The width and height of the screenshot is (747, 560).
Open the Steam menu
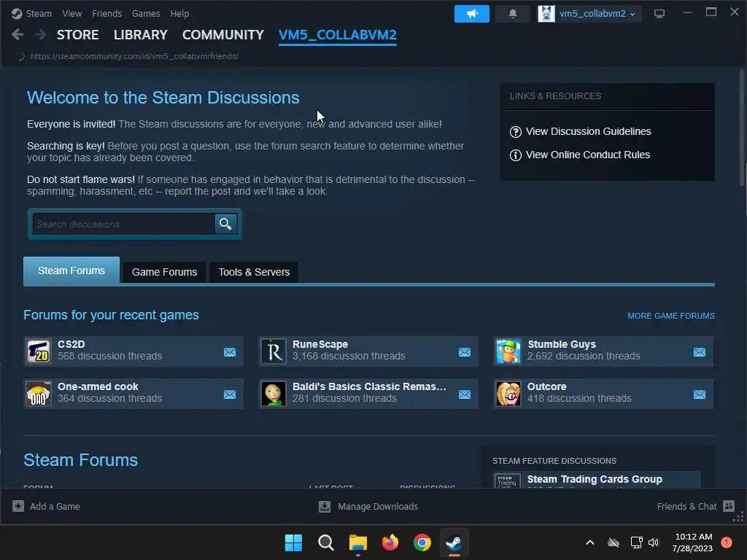click(x=39, y=14)
